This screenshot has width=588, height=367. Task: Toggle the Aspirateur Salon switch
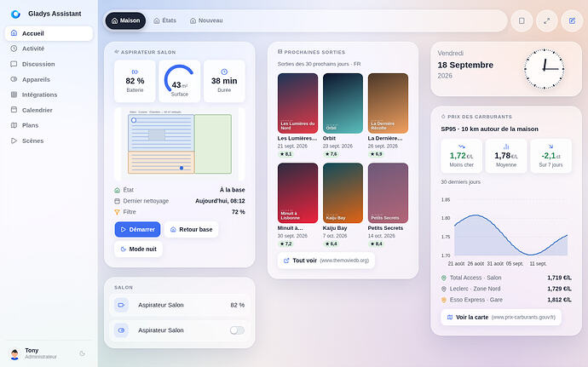point(237,330)
